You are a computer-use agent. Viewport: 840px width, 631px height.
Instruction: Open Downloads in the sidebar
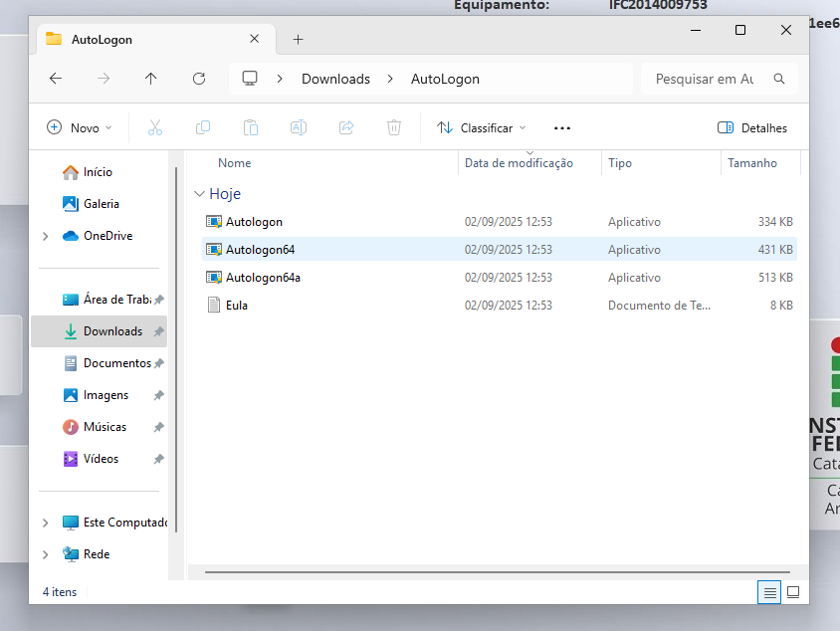pyautogui.click(x=100, y=331)
